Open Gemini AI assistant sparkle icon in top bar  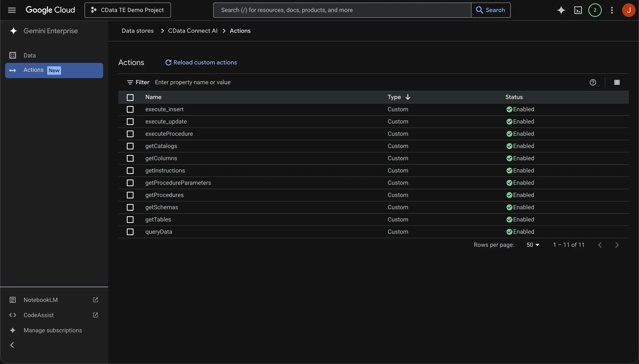pyautogui.click(x=561, y=10)
